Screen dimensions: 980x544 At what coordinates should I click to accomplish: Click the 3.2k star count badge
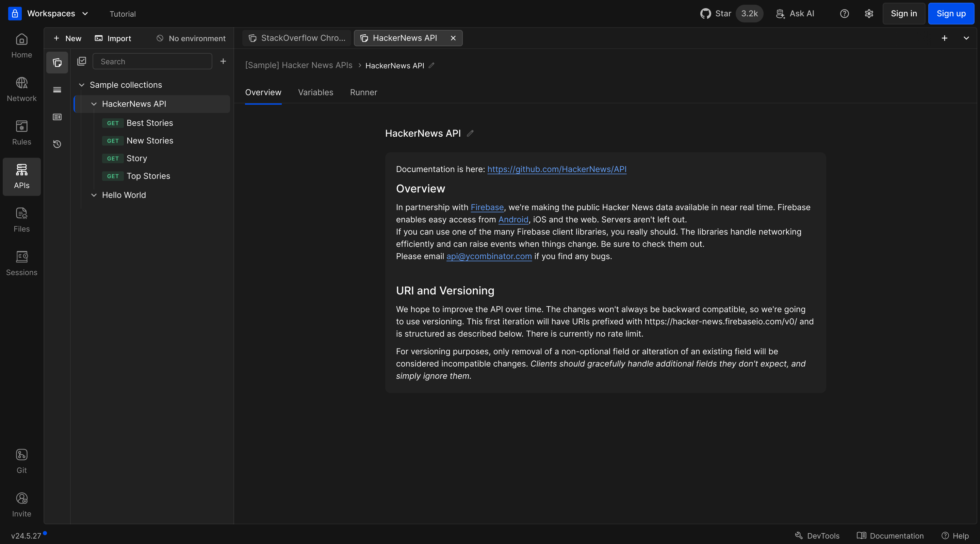[x=749, y=14]
